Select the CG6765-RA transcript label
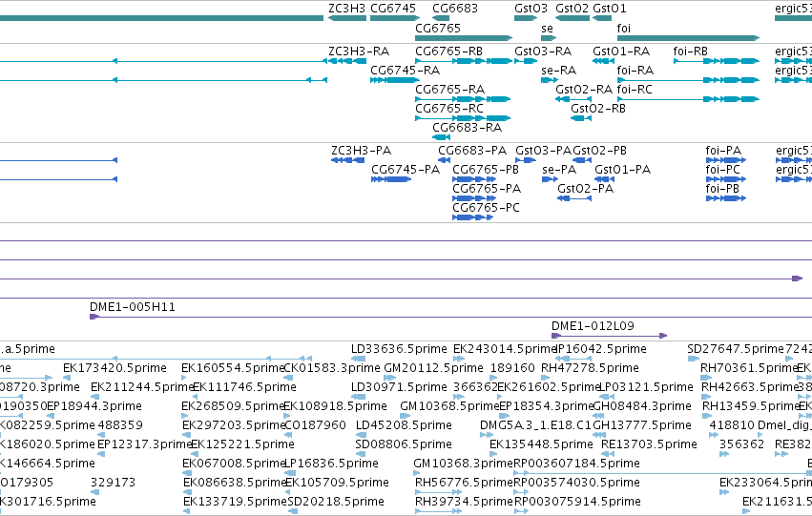 click(x=450, y=90)
